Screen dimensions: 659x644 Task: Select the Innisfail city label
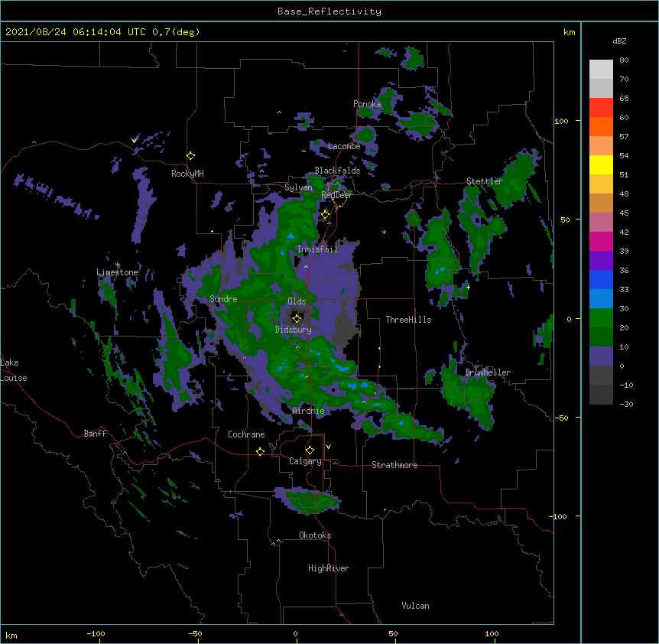click(317, 249)
